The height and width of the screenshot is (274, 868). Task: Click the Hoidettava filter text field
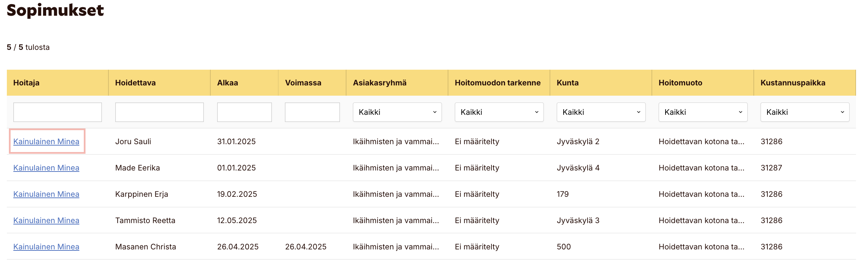pyautogui.click(x=159, y=112)
